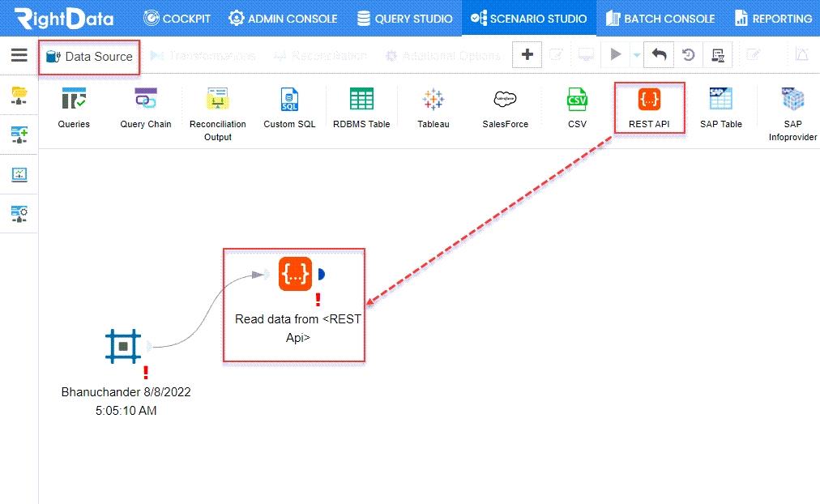Open the Query Studio menu
This screenshot has width=820, height=504.
click(x=404, y=18)
